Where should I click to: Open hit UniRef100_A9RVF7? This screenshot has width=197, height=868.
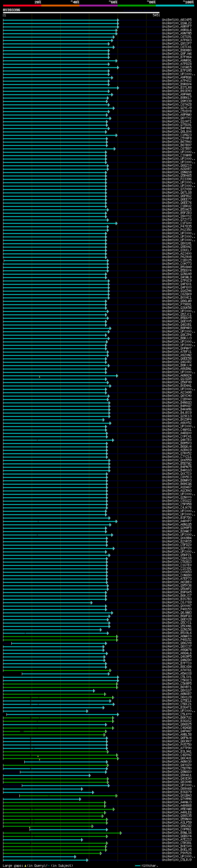click(177, 26)
